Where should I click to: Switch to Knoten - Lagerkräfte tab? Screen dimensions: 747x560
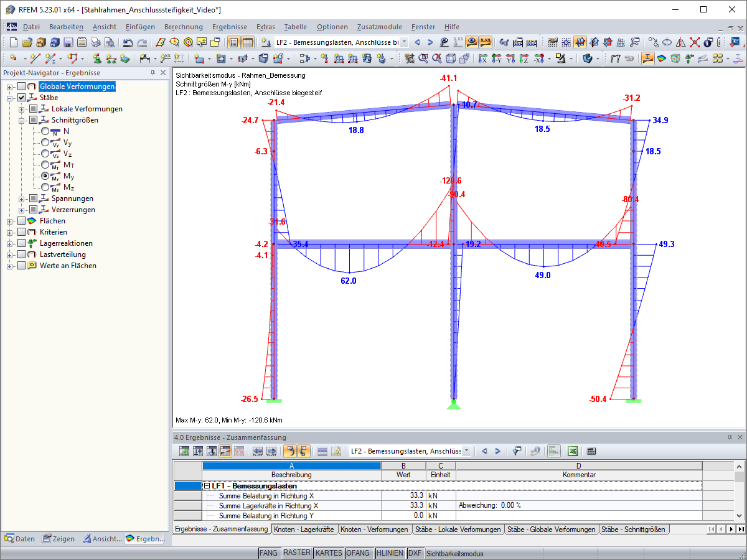304,530
